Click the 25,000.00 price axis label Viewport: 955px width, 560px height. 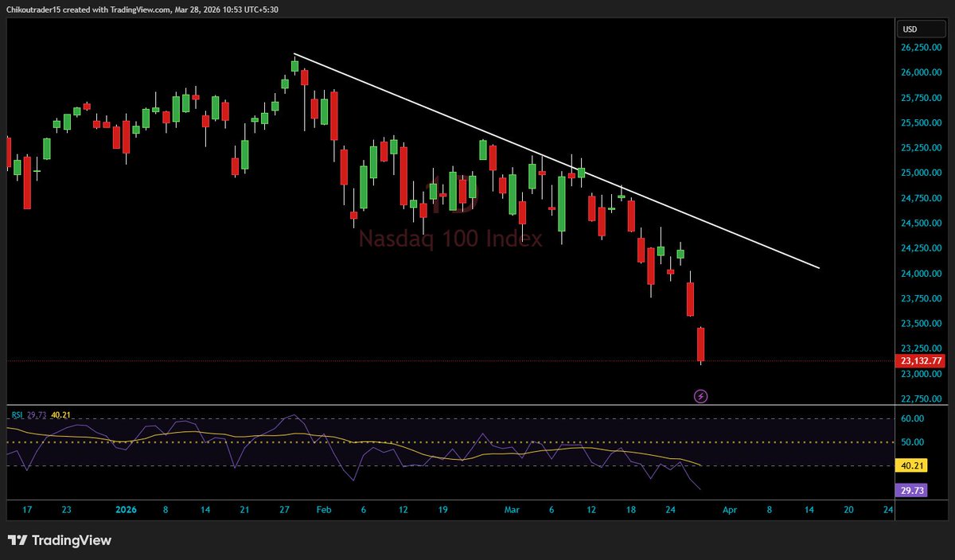[x=922, y=173]
